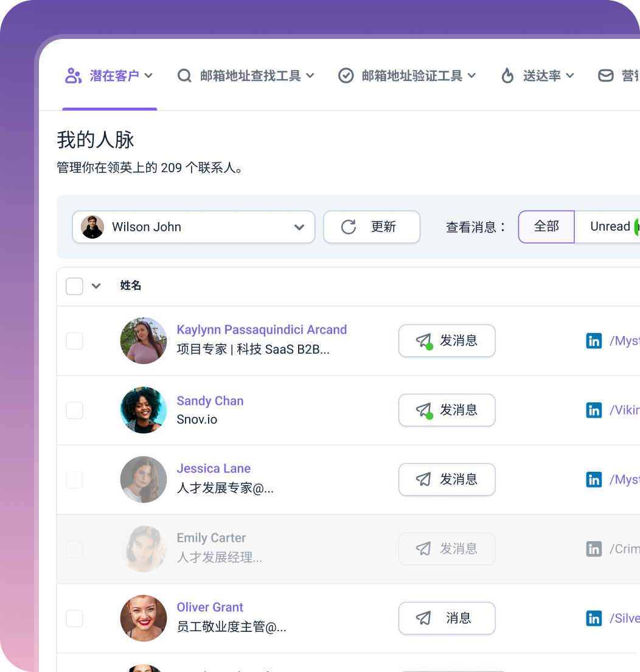Click LinkedIn icon in Emily Carter's row

594,550
